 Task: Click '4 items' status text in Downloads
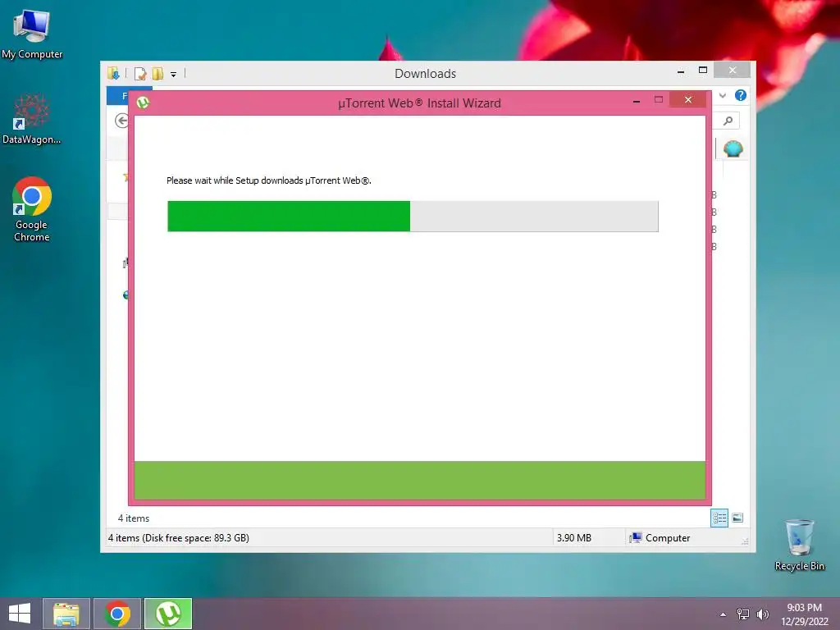[x=134, y=518]
